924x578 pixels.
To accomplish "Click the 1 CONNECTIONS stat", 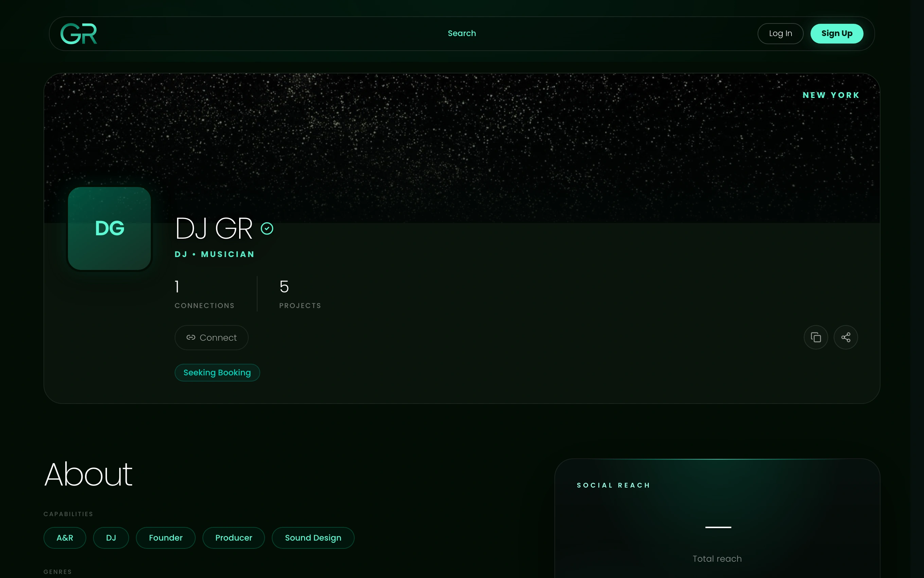I will tap(205, 293).
